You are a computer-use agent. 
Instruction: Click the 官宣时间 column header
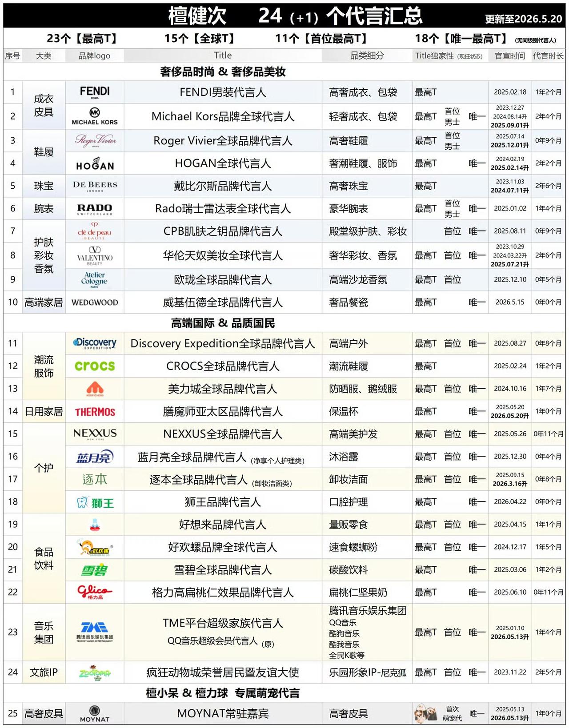point(510,56)
